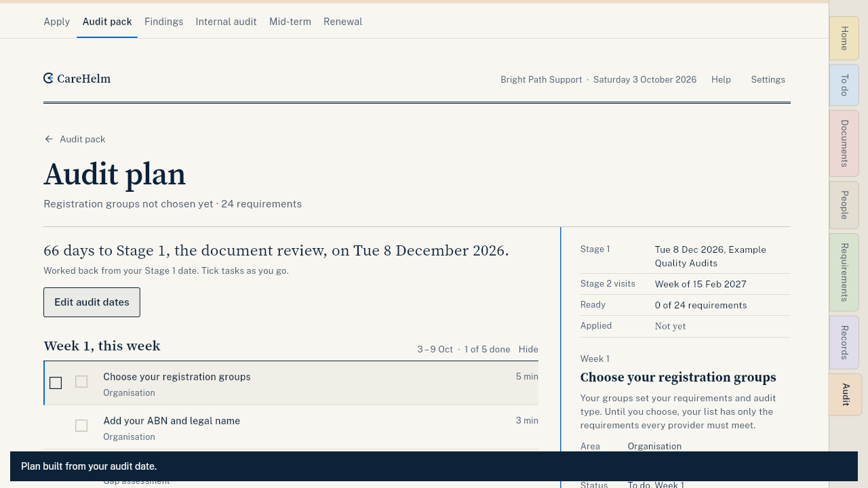Open Settings in the header
Image resolution: width=868 pixels, height=488 pixels.
[x=768, y=79]
